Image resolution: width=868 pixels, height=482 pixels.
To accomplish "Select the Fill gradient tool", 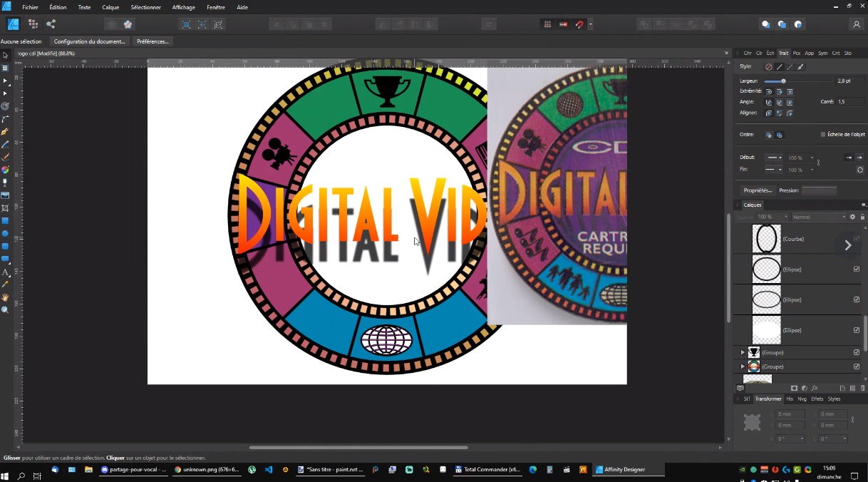I will tap(5, 170).
